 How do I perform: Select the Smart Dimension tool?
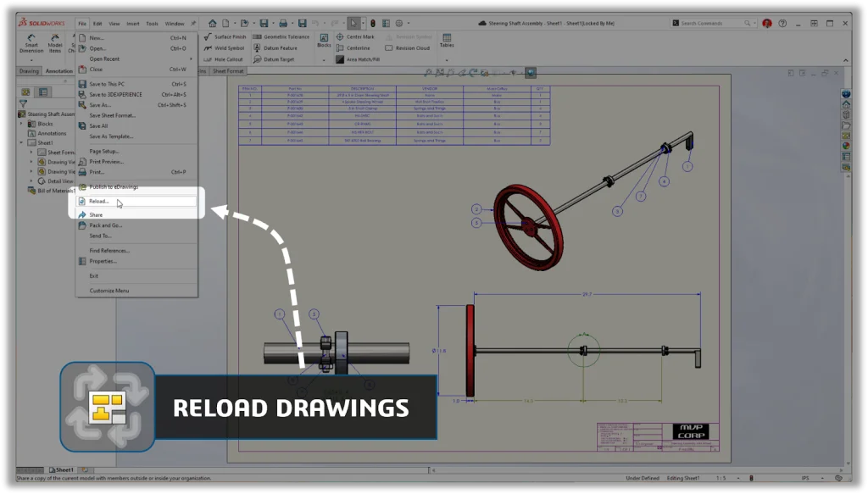coord(31,44)
